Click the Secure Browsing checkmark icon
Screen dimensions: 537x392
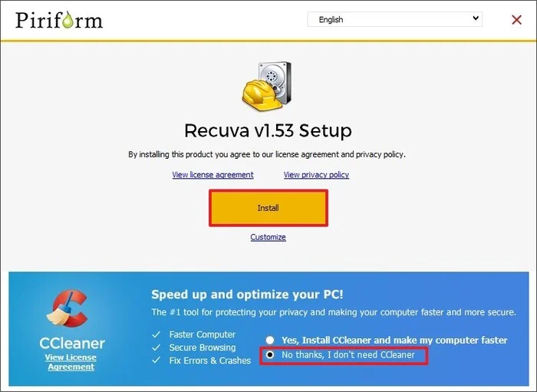156,348
